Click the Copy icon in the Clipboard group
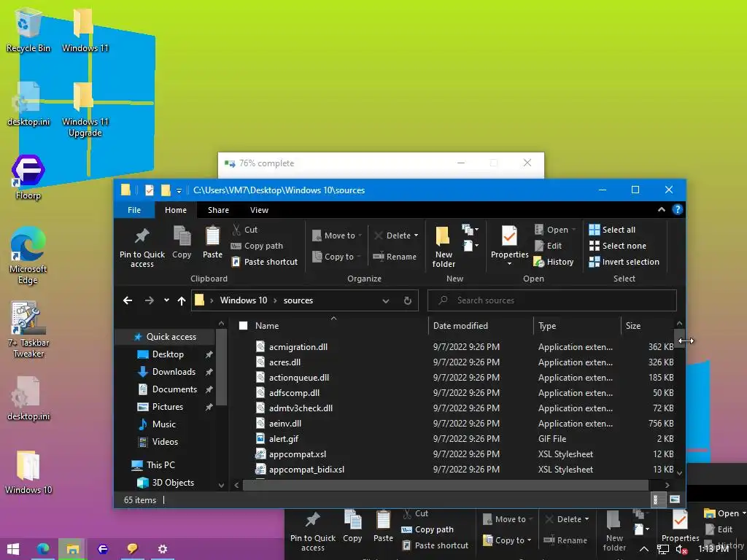Viewport: 747px width, 560px height. [182, 242]
